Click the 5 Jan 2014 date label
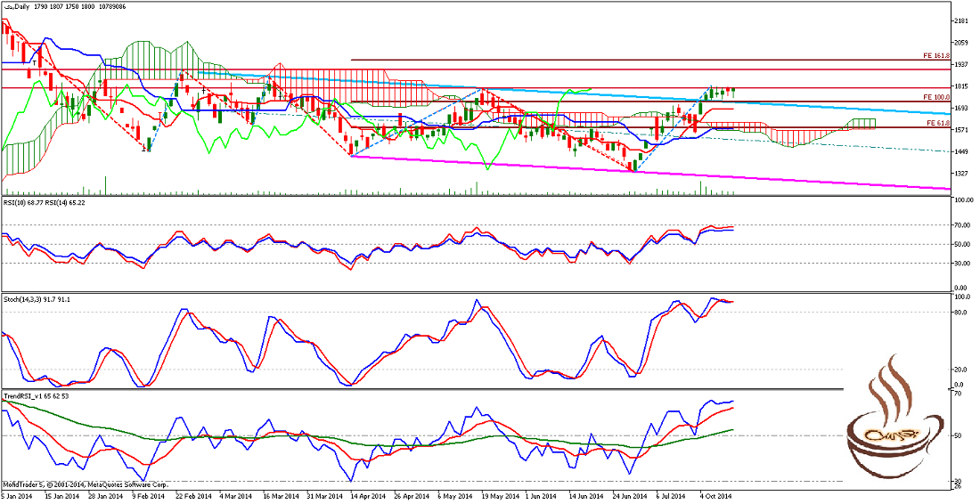The width and height of the screenshot is (980, 504). [18, 494]
